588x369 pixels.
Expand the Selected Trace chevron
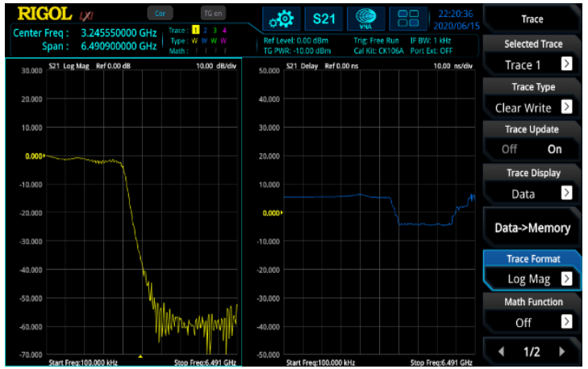point(566,64)
